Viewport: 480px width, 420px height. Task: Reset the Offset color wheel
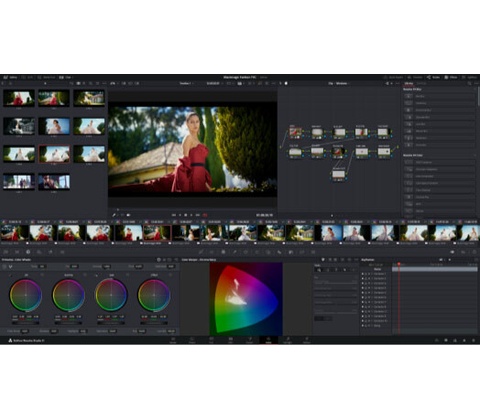tap(171, 275)
